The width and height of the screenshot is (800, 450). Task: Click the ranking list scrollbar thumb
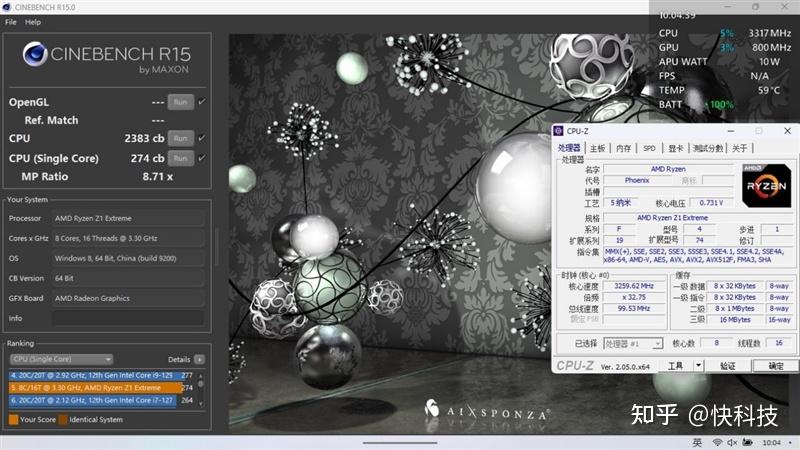coord(201,383)
